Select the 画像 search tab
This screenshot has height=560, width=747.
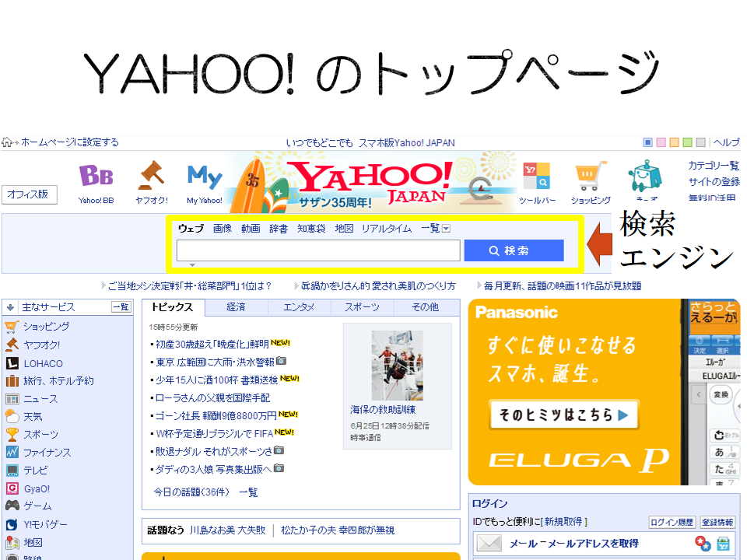click(x=223, y=229)
